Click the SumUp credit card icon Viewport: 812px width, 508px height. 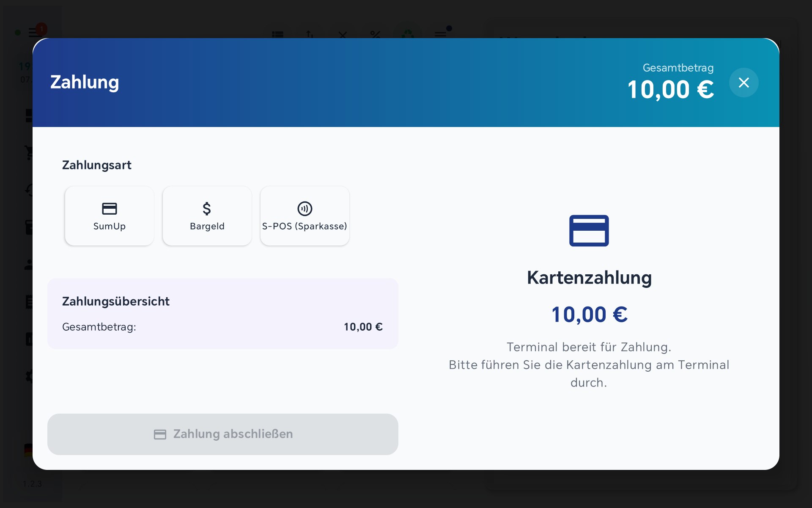coord(110,209)
